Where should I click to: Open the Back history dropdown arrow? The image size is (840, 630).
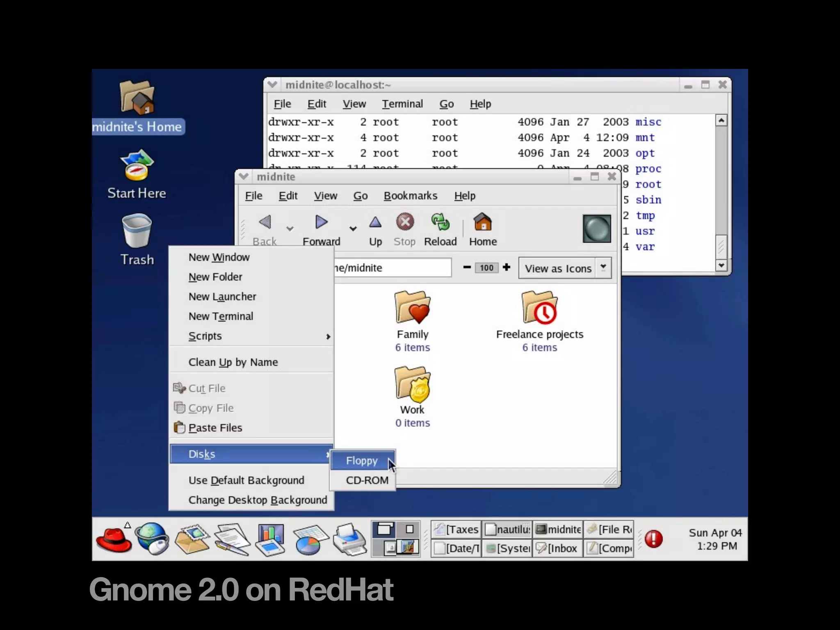pos(290,228)
